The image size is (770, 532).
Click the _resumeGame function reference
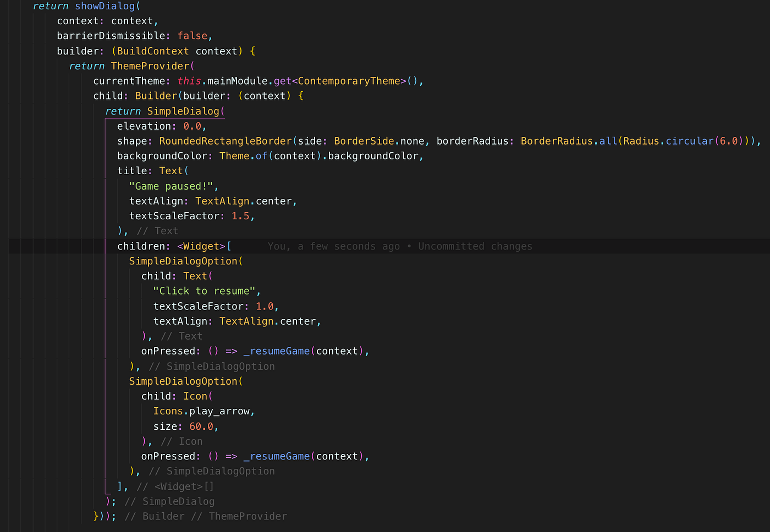[277, 351]
